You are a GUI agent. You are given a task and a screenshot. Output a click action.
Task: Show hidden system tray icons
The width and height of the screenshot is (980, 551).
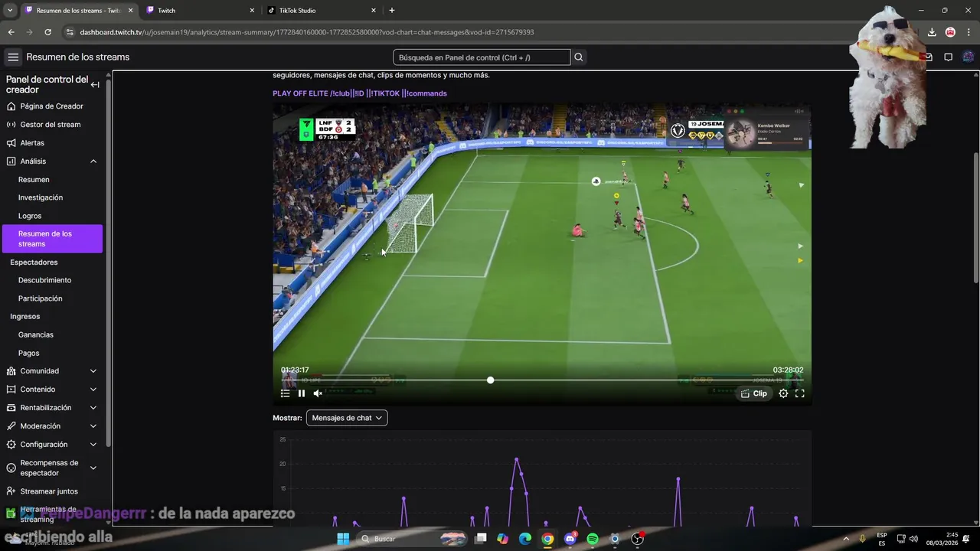[846, 539]
